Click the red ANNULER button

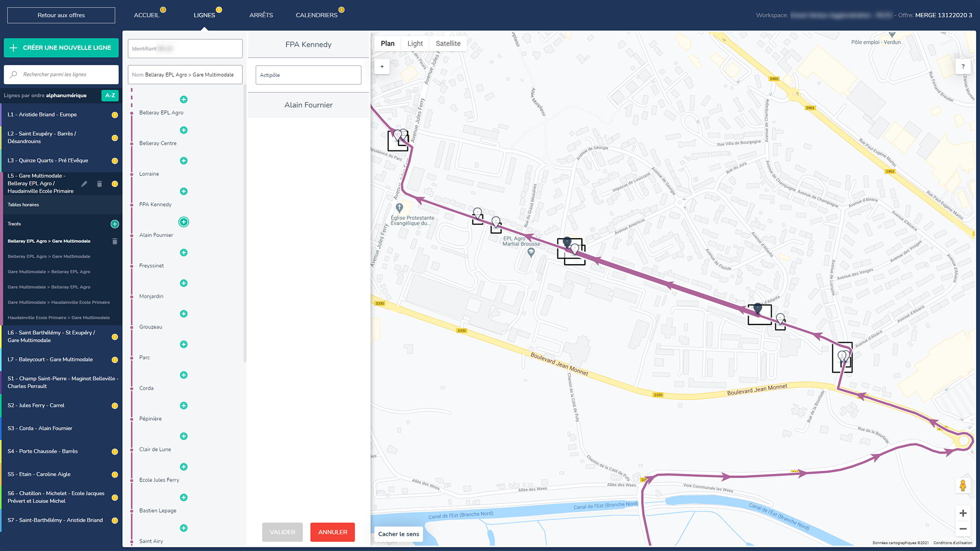(333, 532)
